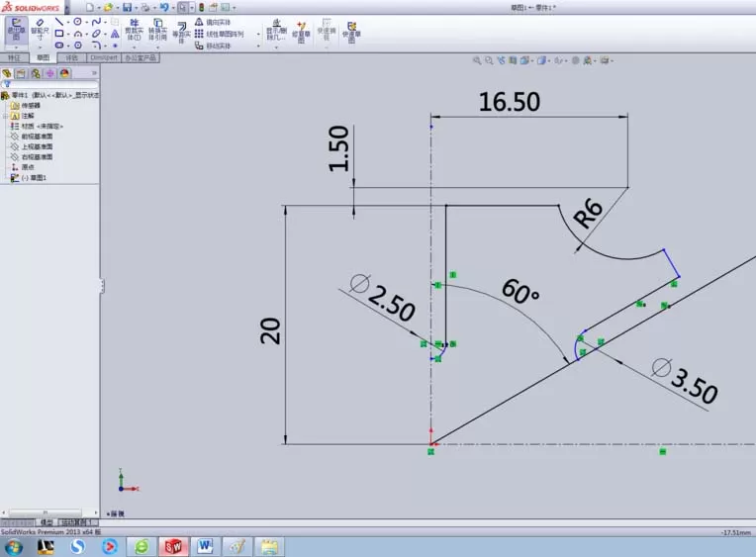Click the Undo icon
Screen dimensions: 756x557
click(x=164, y=7)
